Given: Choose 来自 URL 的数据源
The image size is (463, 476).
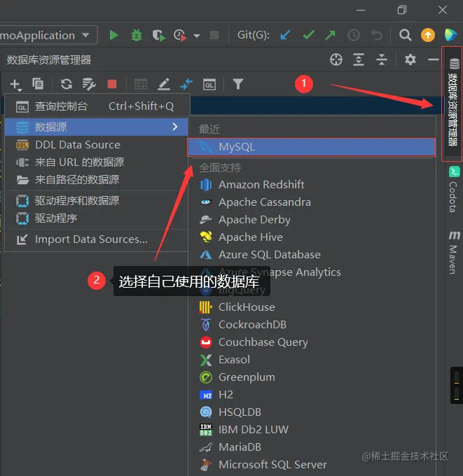Looking at the screenshot, I should 97,162.
